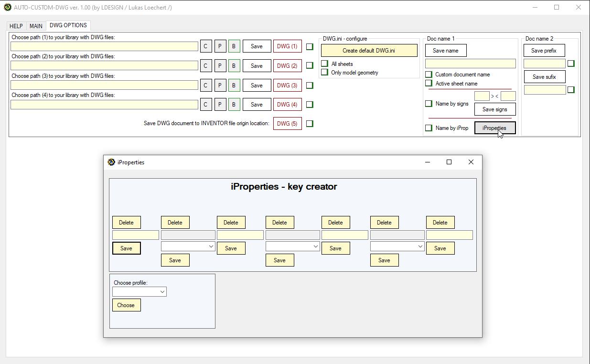590x364 pixels.
Task: Toggle the checkbox next to DWG (5)
Action: click(x=310, y=123)
